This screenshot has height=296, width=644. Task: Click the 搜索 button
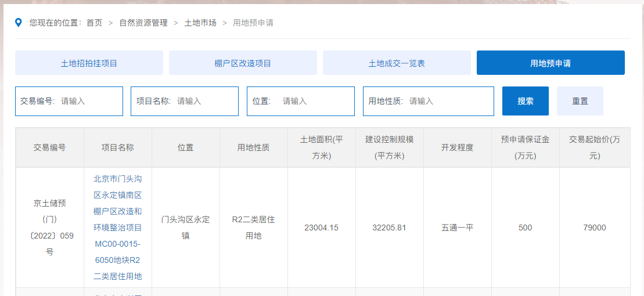pos(526,101)
